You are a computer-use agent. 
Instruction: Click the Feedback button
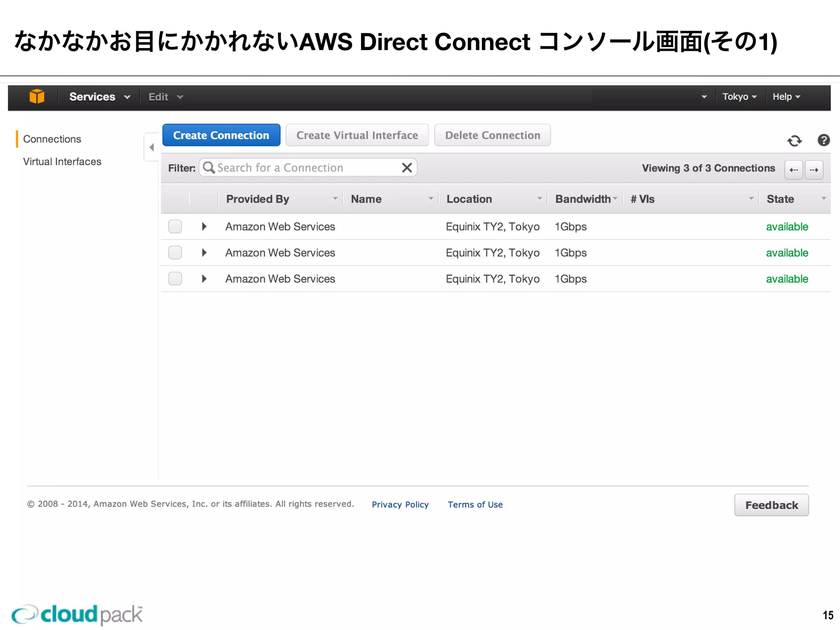coord(772,505)
